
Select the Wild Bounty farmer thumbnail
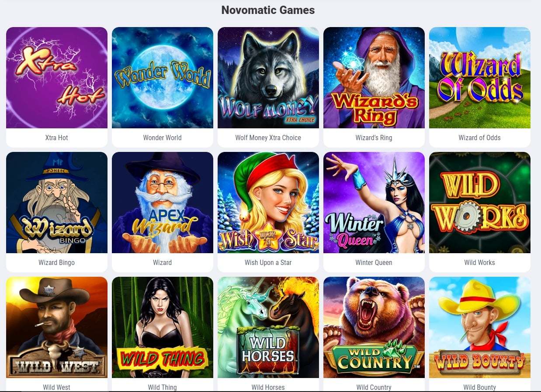[x=480, y=327]
